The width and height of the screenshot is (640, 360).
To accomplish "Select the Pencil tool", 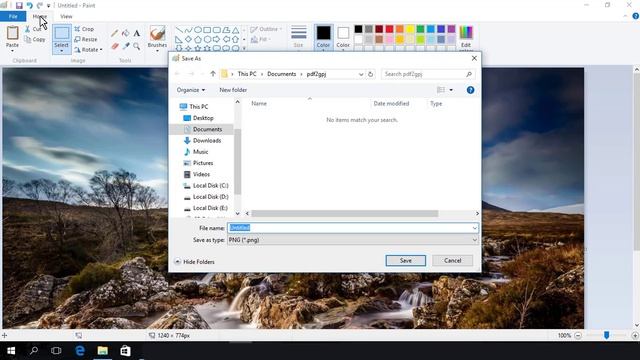I will click(x=115, y=33).
